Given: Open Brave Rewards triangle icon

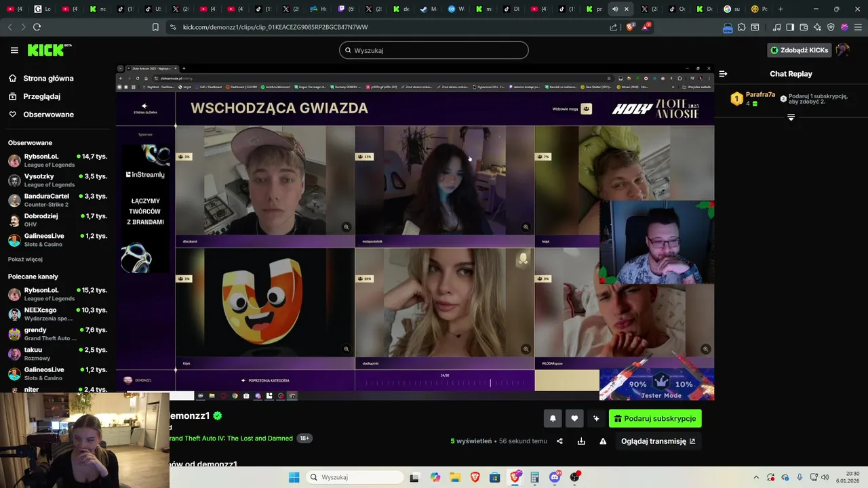Looking at the screenshot, I should pos(646,27).
